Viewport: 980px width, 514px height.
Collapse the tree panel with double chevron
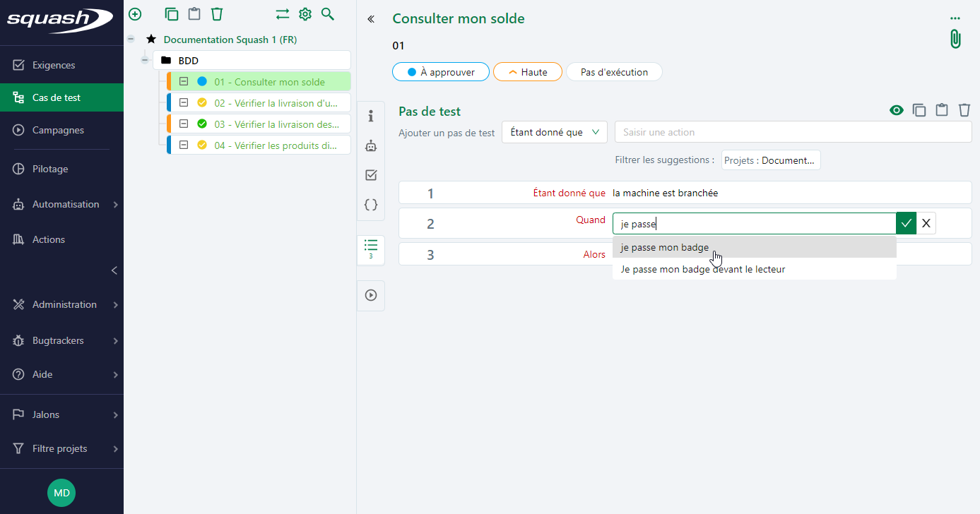371,19
